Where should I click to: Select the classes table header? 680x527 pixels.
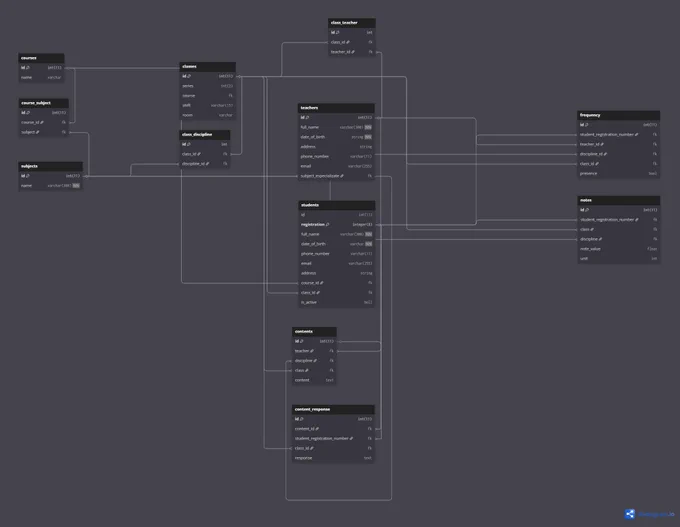point(207,66)
